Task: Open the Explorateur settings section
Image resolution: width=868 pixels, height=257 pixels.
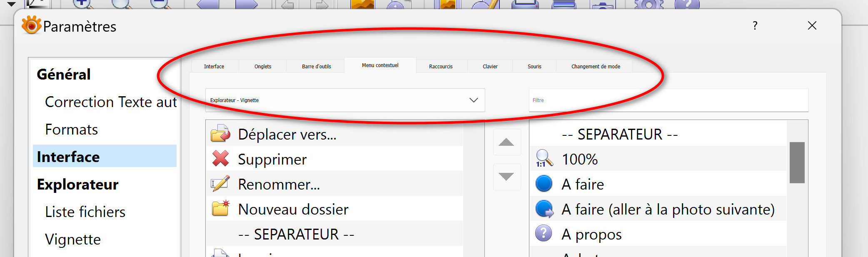Action: [77, 185]
